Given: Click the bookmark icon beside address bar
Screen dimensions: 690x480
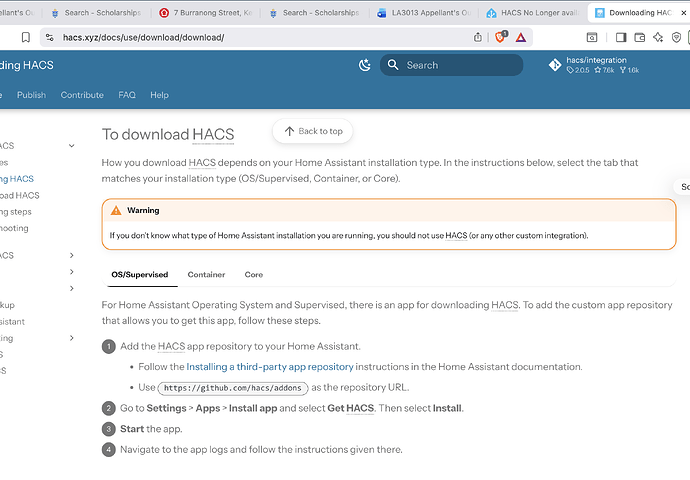Looking at the screenshot, I should click(x=26, y=37).
